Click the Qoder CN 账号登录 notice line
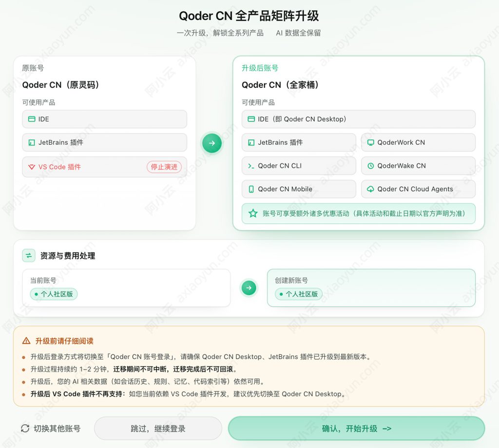Screen dimensions: 499x448 [x=201, y=357]
